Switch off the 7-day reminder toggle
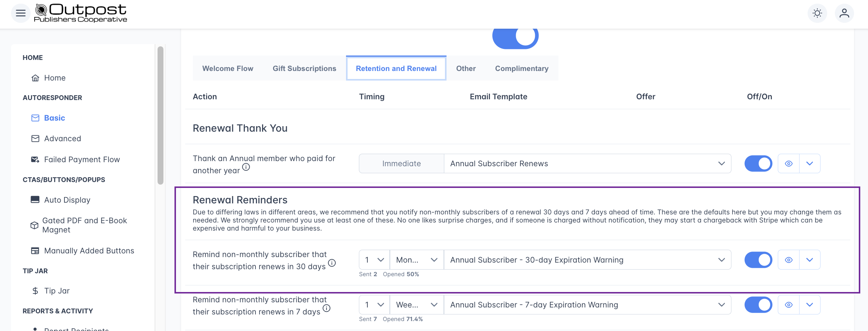Viewport: 868px width, 331px height. point(758,305)
